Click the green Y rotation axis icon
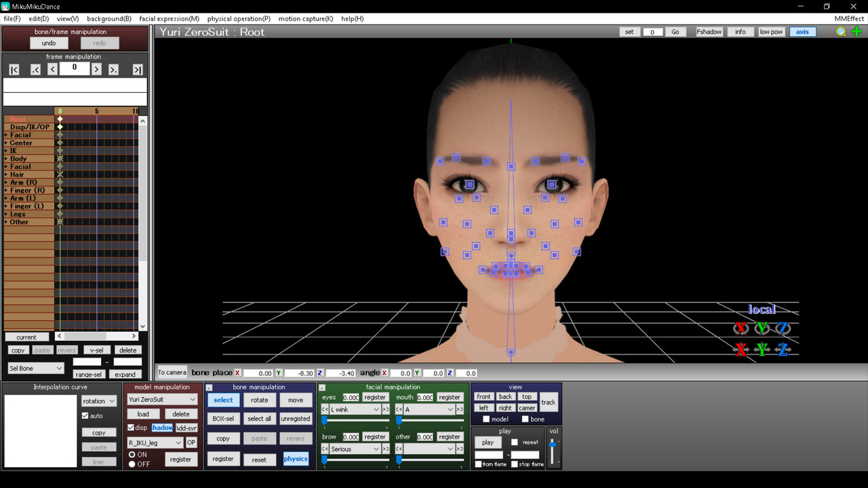Screen dimensions: 868x488 762,328
